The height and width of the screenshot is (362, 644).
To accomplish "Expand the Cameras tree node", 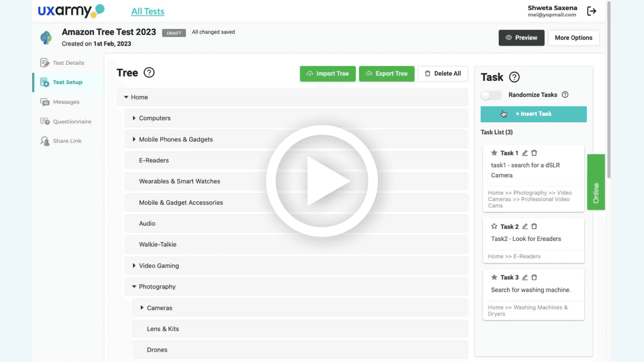I will pos(142,307).
